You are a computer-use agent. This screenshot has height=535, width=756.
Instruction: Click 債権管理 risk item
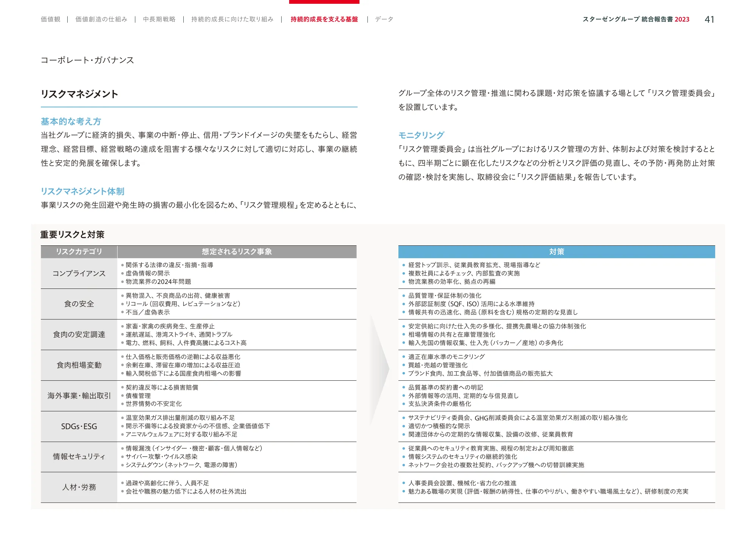[x=138, y=396]
